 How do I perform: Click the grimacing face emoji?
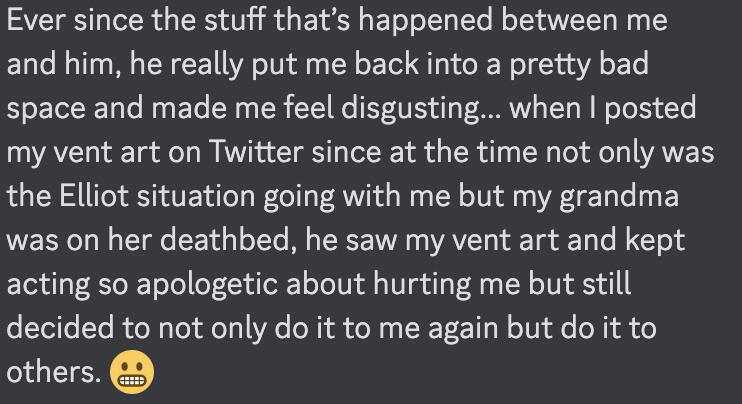pyautogui.click(x=132, y=372)
